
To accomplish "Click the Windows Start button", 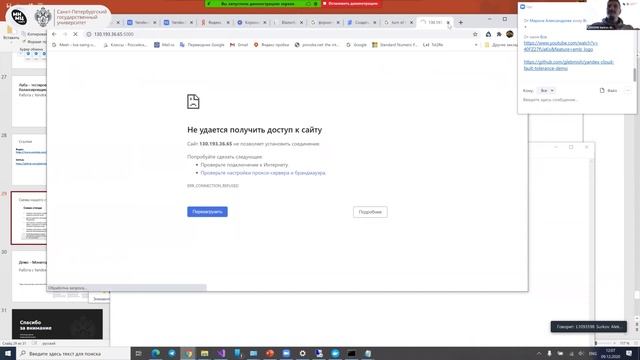I will click(x=8, y=353).
